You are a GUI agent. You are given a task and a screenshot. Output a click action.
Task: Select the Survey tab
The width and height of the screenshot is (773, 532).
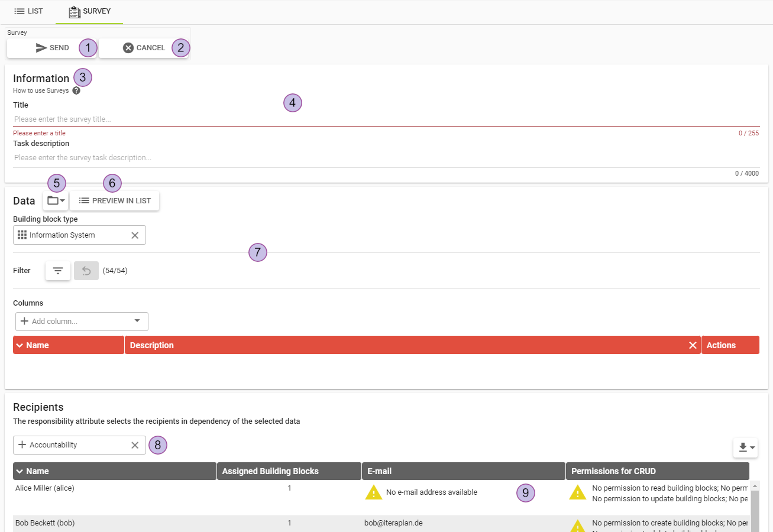[89, 11]
